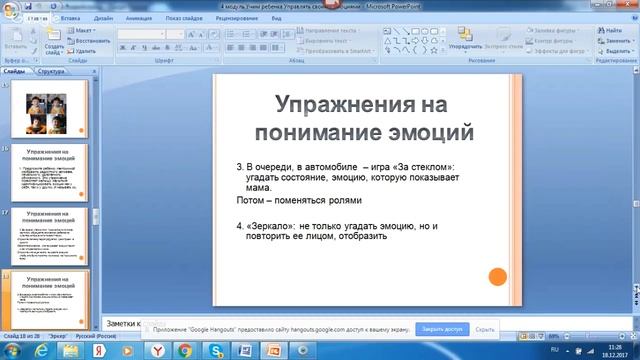Open Google Chrome from the taskbar
Screen dimensions: 640x360
tap(184, 351)
